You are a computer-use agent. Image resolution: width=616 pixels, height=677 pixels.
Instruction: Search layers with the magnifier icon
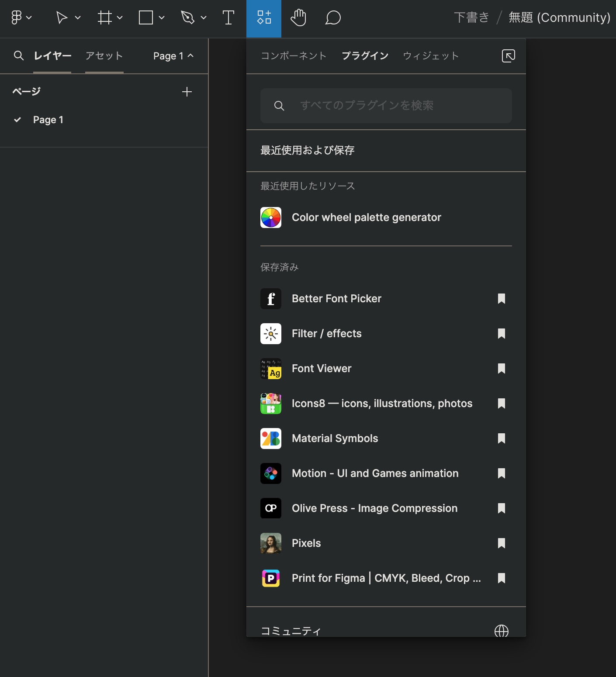(19, 55)
